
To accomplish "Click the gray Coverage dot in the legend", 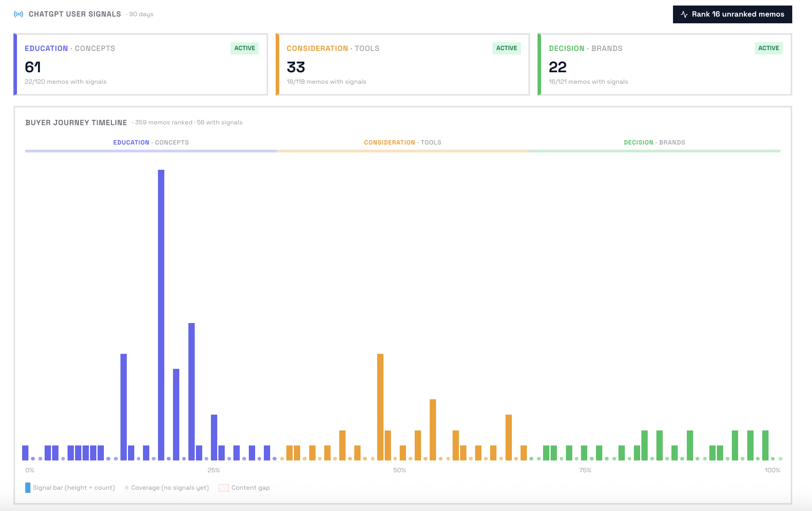I will click(126, 487).
